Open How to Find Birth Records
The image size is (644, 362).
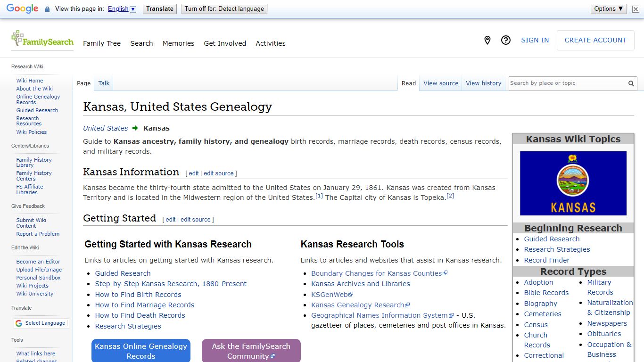point(138,295)
